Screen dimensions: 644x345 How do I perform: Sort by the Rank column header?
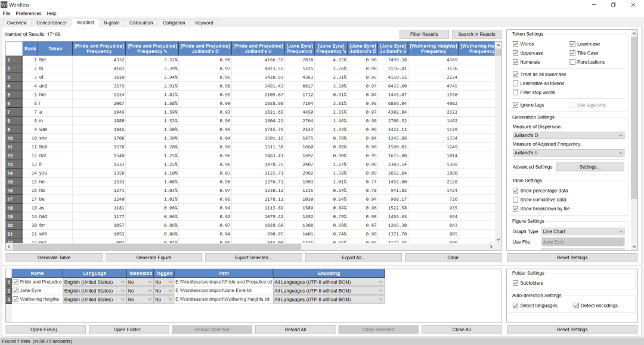(x=30, y=48)
